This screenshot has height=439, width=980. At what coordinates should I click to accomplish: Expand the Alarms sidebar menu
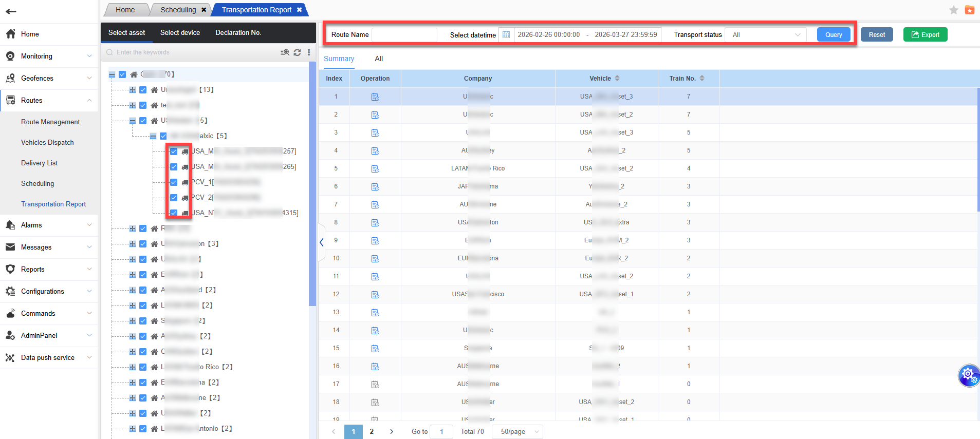click(x=49, y=225)
